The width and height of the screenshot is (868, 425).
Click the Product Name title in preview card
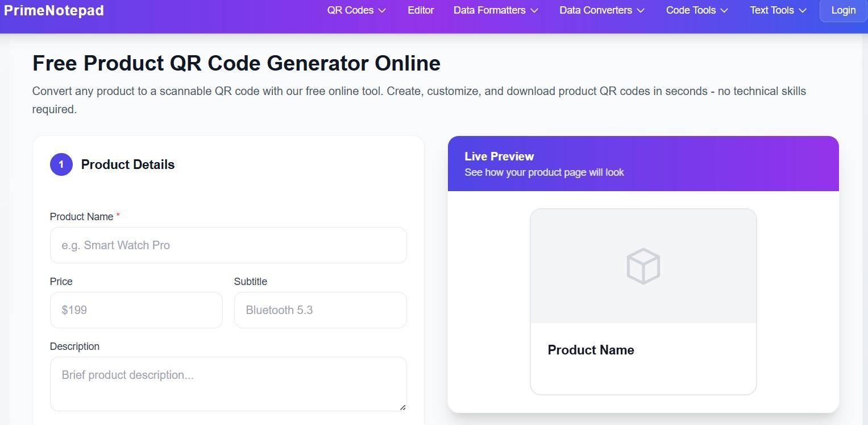pyautogui.click(x=591, y=350)
